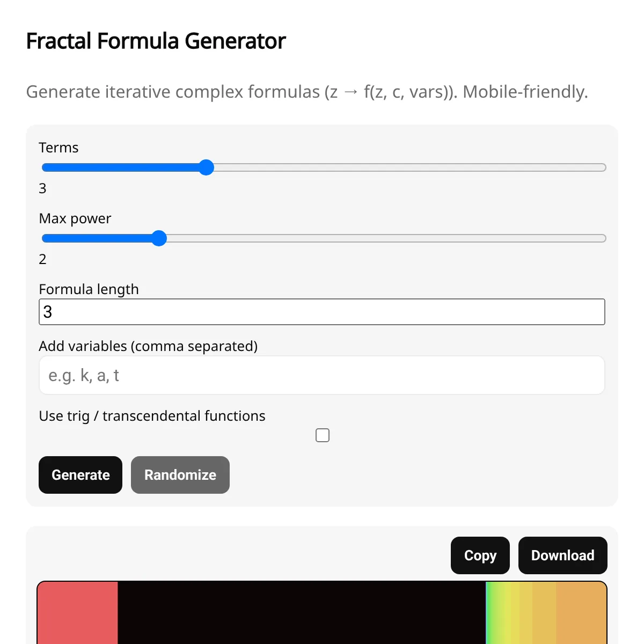
Task: Click the Terms value readout "3"
Action: (43, 188)
